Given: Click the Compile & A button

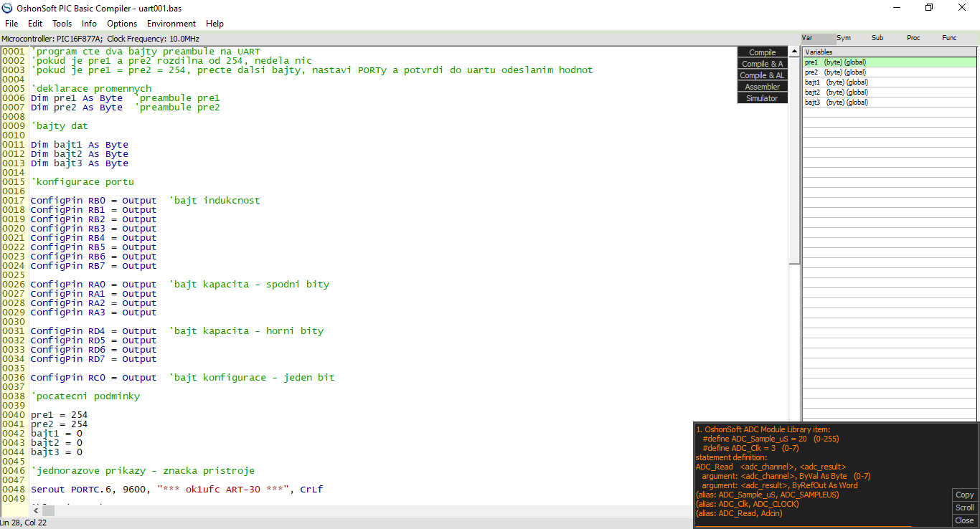Looking at the screenshot, I should [762, 64].
